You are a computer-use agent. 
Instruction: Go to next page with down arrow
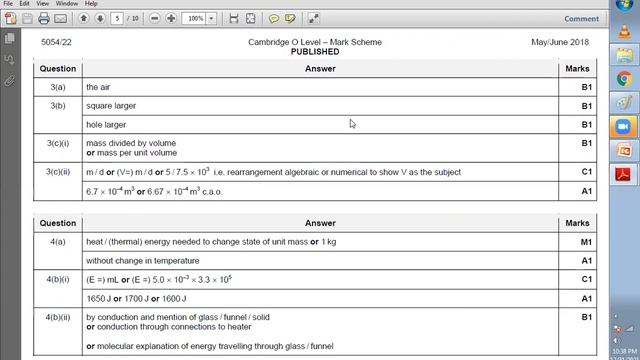(100, 18)
